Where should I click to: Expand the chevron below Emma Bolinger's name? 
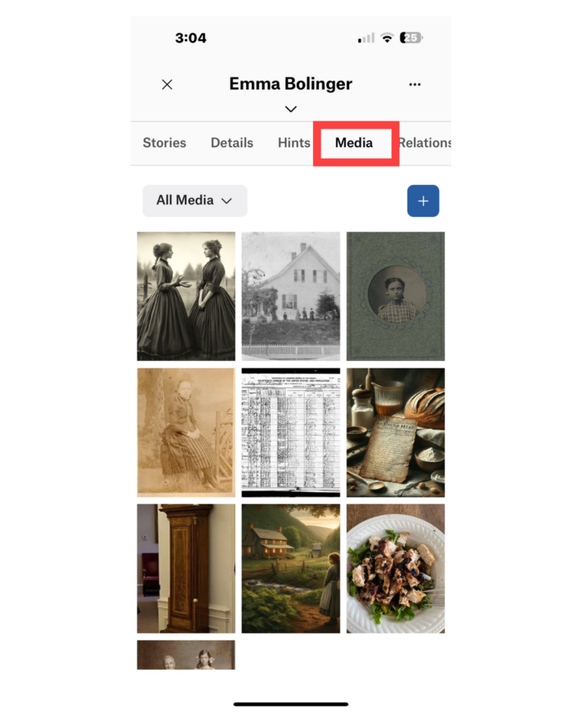coord(290,109)
